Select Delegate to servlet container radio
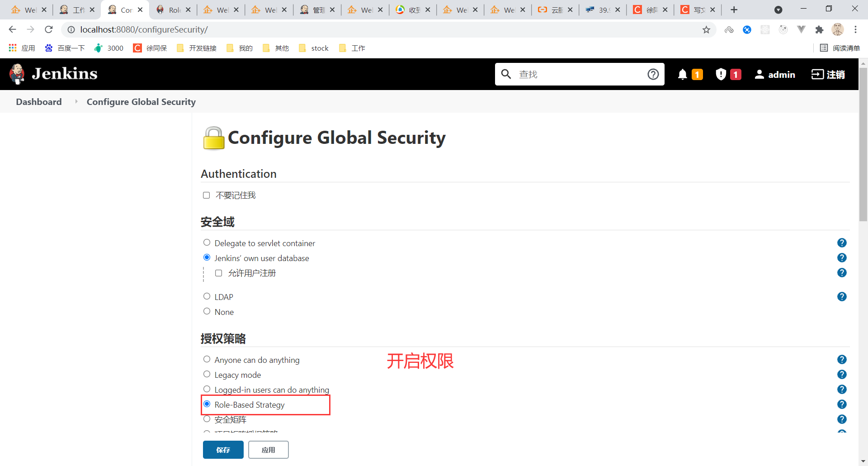Screen dimensions: 868x466 (207, 243)
